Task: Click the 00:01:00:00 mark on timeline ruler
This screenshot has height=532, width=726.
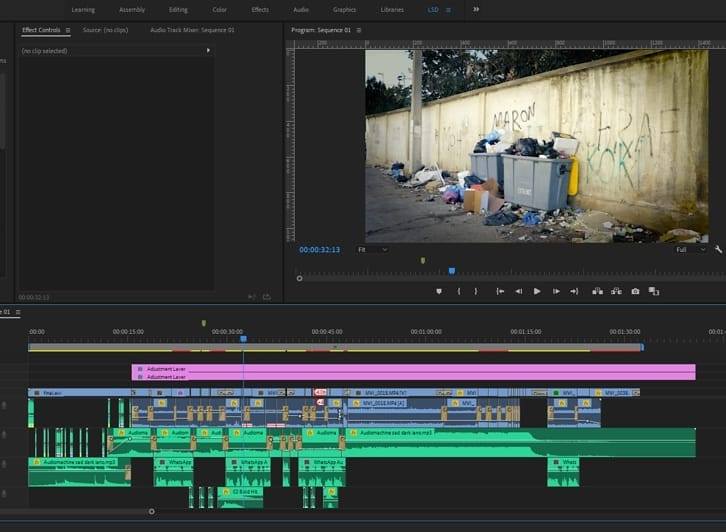Action: tap(426, 332)
